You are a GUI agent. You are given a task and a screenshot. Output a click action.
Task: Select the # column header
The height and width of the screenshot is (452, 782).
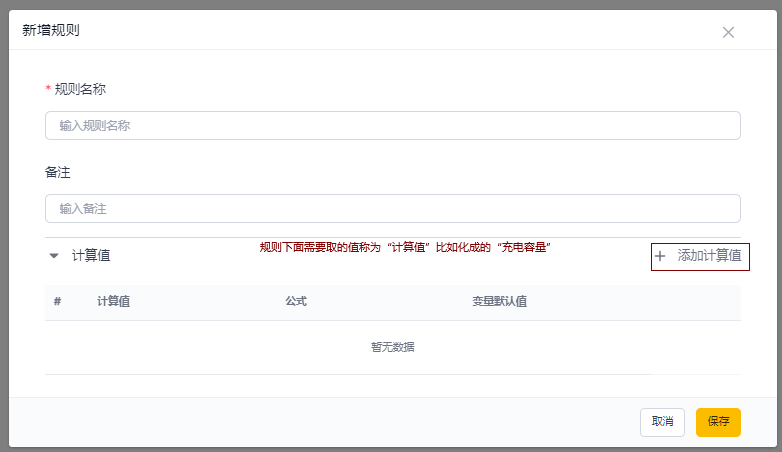[58, 302]
